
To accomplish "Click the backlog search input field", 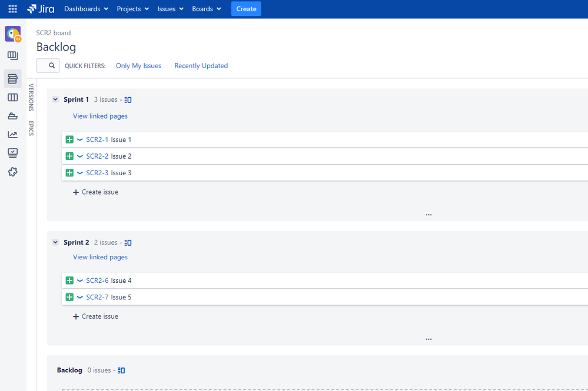I will click(x=48, y=65).
